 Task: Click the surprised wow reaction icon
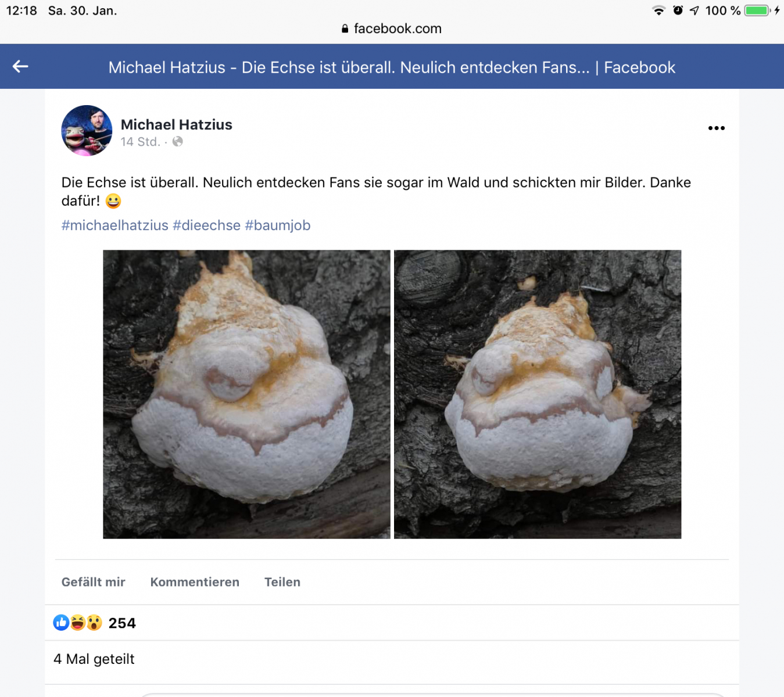click(94, 623)
